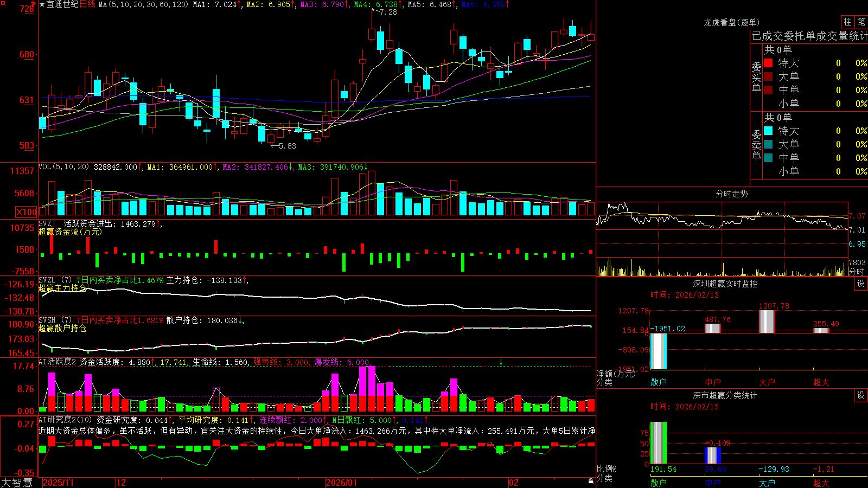Open 设 settings for 深市超赢分类统计

pyautogui.click(x=861, y=395)
